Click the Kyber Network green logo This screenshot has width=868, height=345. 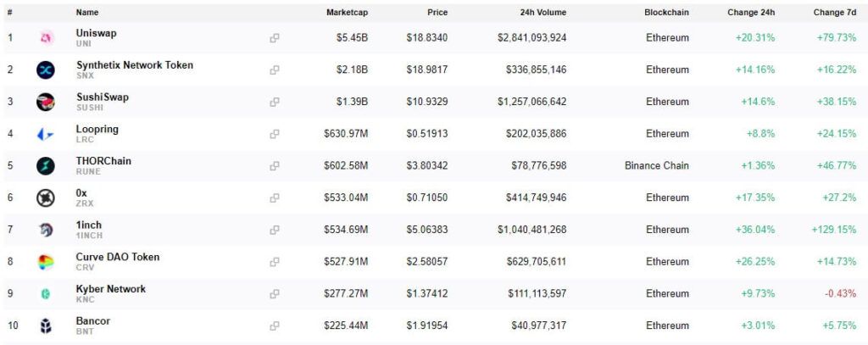[x=46, y=294]
